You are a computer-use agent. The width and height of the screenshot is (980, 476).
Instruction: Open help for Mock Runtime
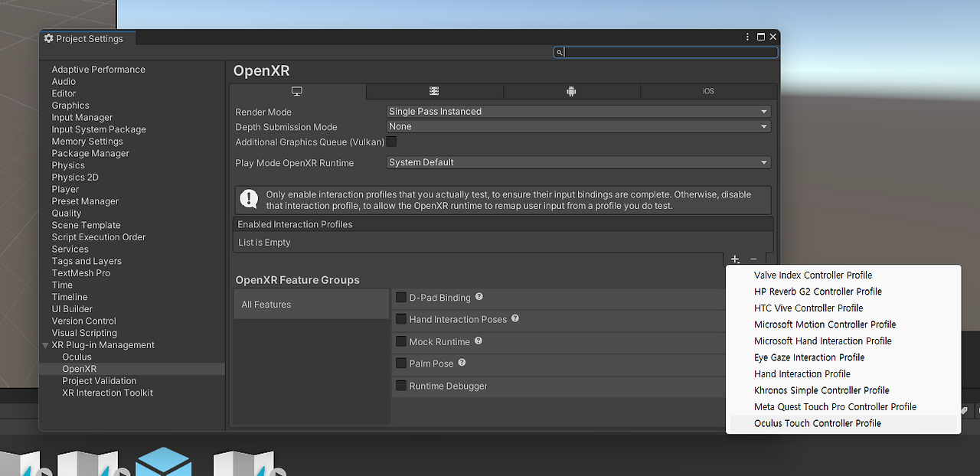coord(479,341)
